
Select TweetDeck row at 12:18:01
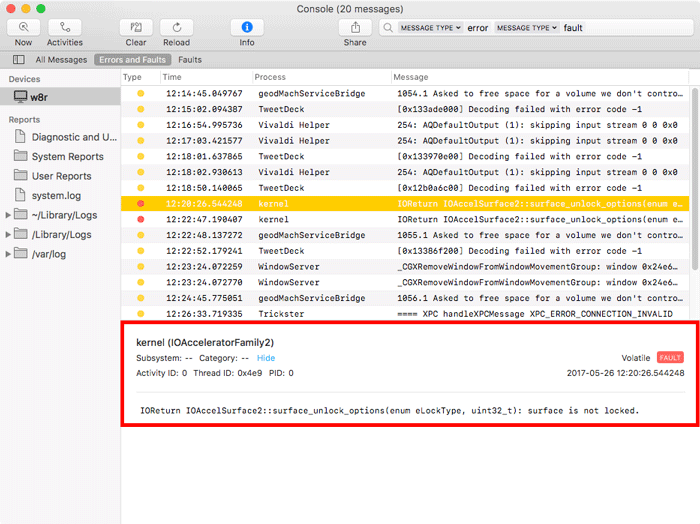(x=405, y=156)
